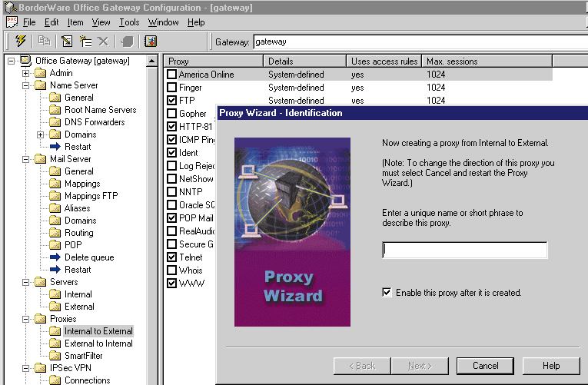Collapse the Servers tree node
Viewport: 588px width, 385px height.
[25, 282]
